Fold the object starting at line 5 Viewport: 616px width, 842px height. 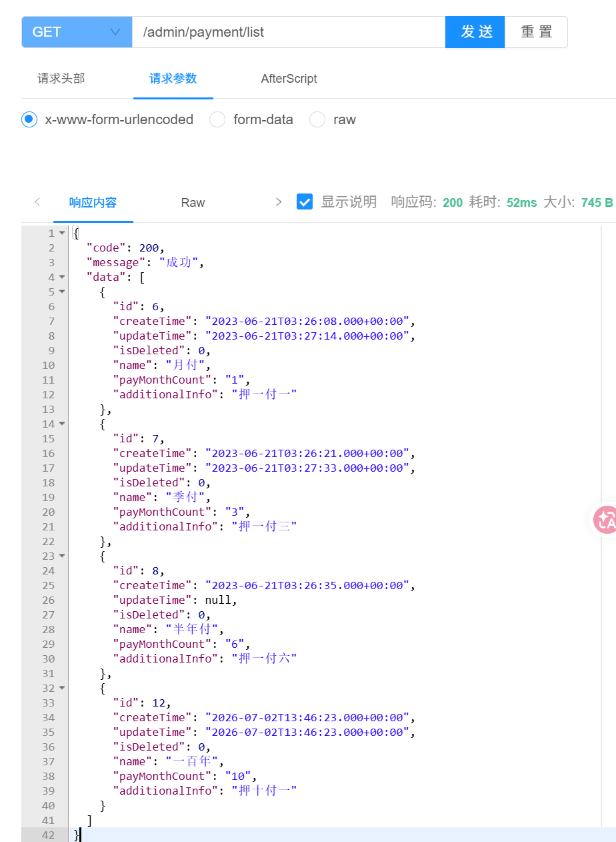[62, 292]
